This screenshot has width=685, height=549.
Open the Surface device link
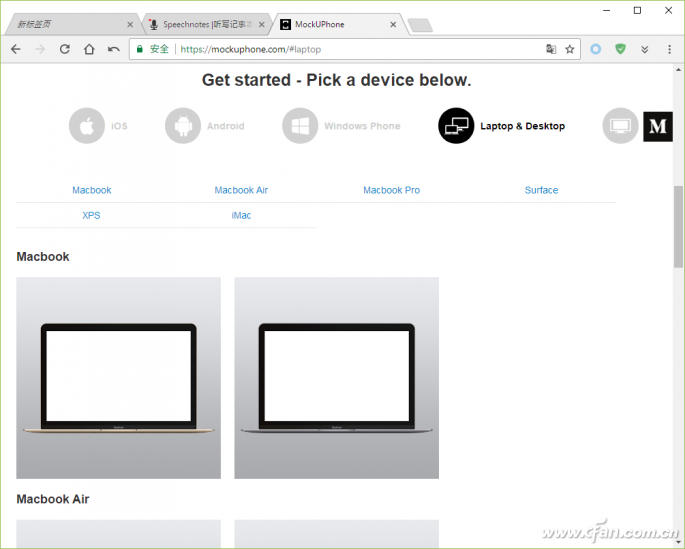[x=541, y=190]
